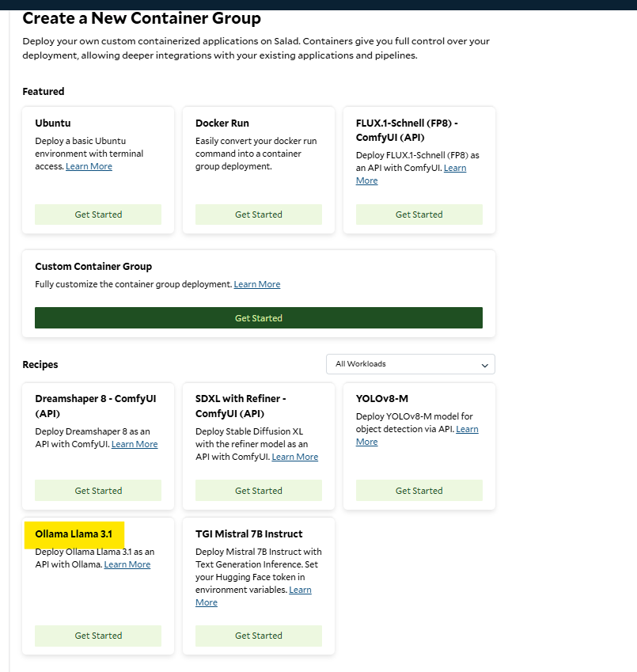Select the highlighted Ollama Llama 3.1 title
637x672 pixels.
[74, 534]
